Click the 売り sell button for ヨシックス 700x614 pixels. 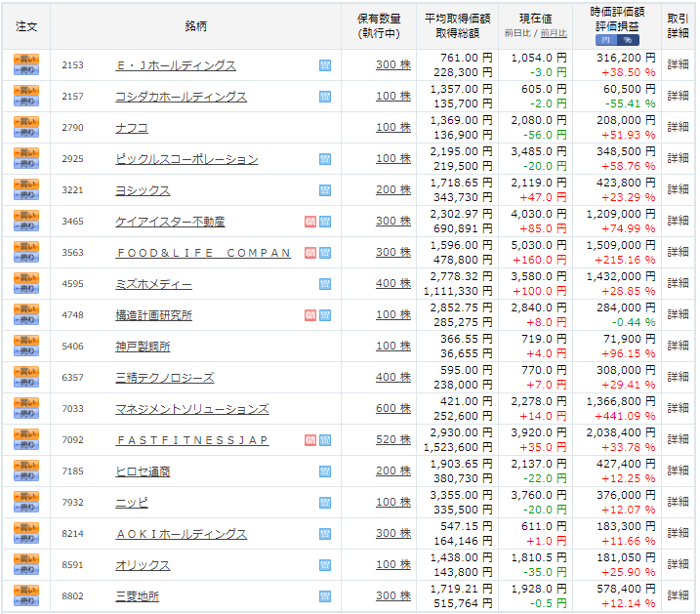coord(26,195)
